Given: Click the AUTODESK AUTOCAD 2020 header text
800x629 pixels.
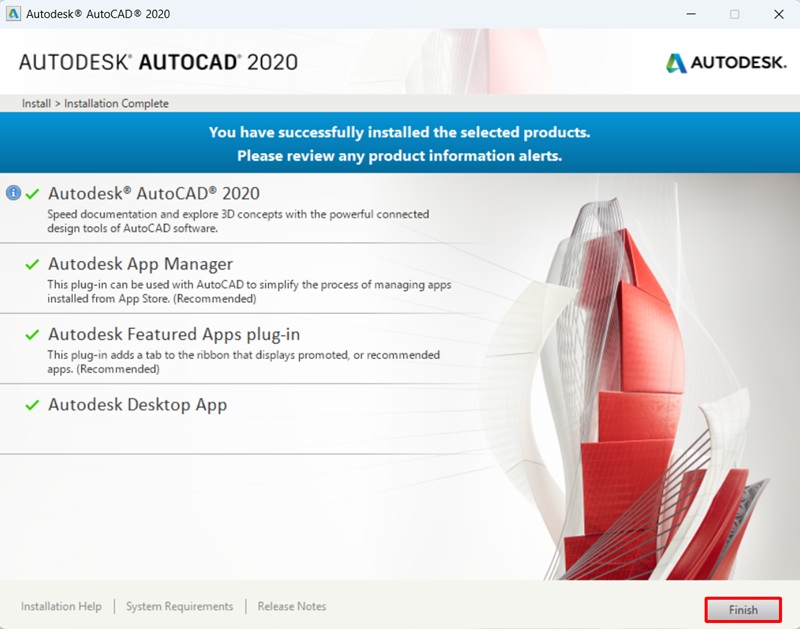Looking at the screenshot, I should pos(160,62).
